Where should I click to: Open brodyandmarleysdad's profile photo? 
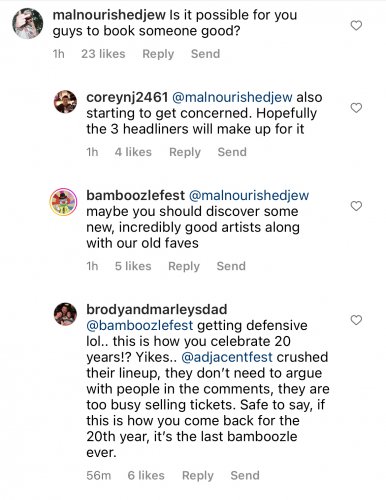coord(65,314)
